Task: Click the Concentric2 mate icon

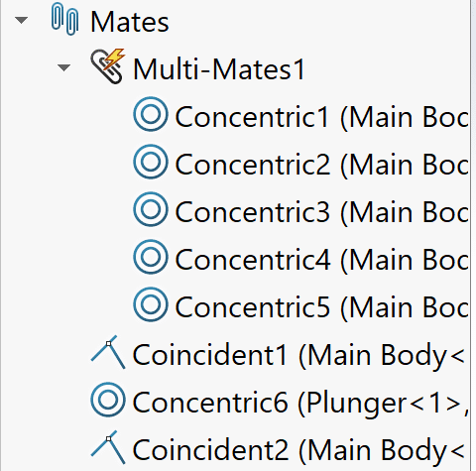Action: click(151, 162)
